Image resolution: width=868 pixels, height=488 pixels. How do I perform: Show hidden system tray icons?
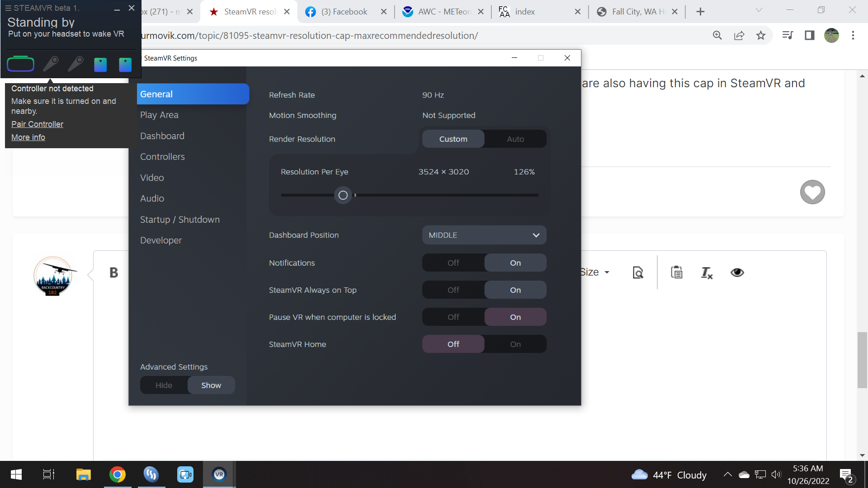click(x=727, y=474)
